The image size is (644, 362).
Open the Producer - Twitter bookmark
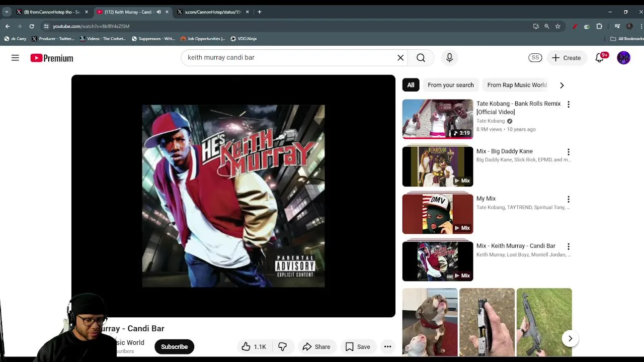[53, 39]
